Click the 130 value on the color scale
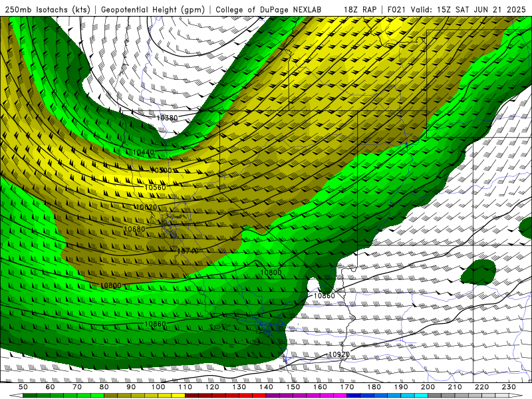 [x=239, y=387]
